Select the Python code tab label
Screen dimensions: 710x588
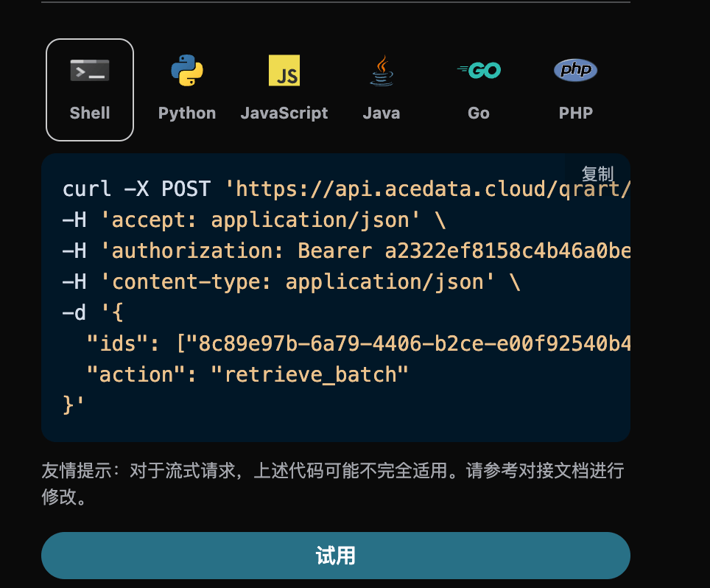click(x=187, y=113)
